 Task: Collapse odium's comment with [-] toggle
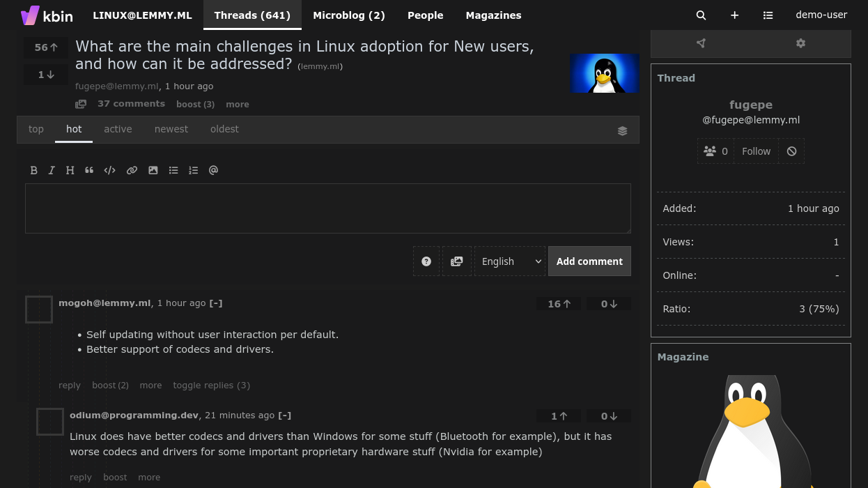point(285,415)
